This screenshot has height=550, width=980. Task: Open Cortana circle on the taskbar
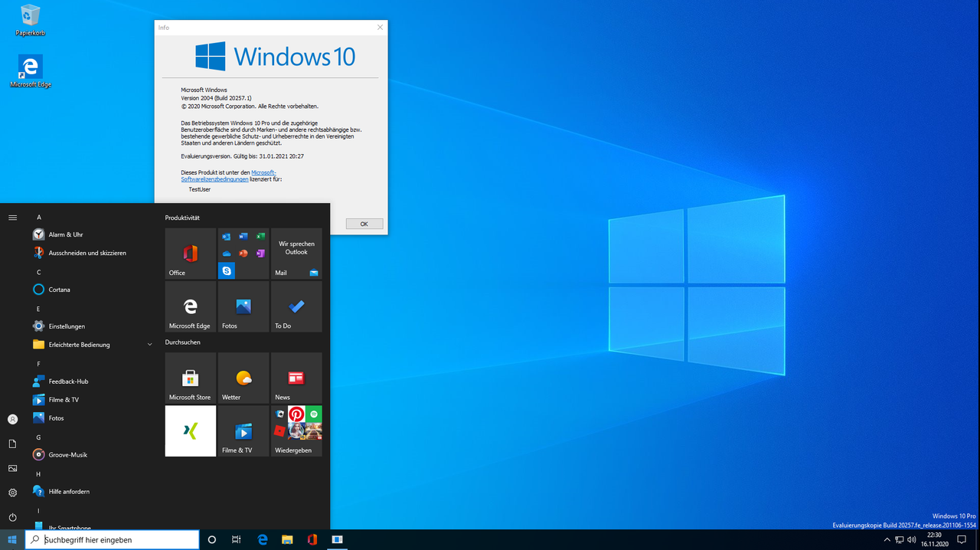[212, 540]
